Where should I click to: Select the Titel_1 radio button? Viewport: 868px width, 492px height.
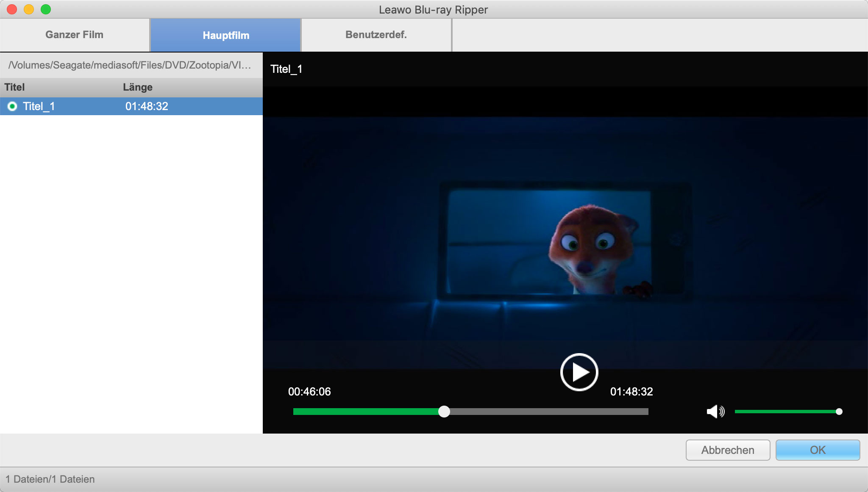(12, 106)
